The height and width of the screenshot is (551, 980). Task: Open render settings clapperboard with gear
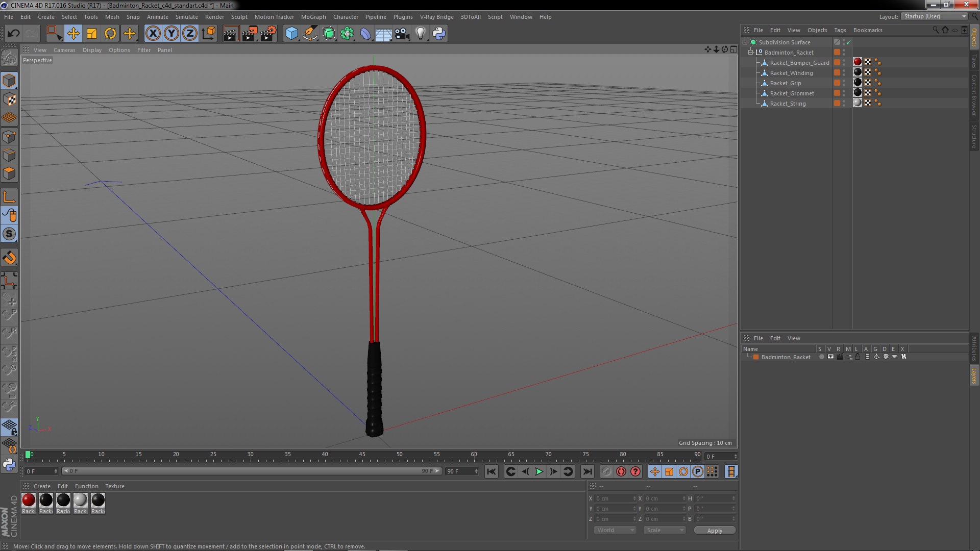pos(268,34)
